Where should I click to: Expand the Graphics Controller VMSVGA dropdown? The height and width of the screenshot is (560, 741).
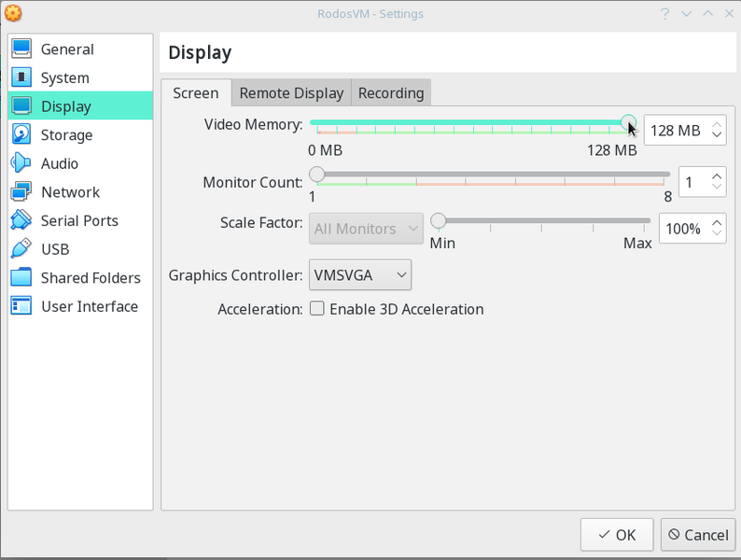(x=360, y=275)
